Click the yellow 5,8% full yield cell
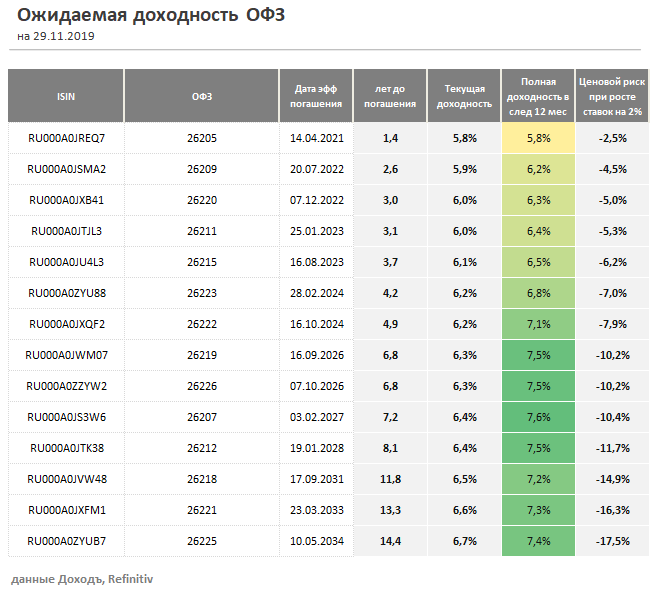 pyautogui.click(x=538, y=138)
